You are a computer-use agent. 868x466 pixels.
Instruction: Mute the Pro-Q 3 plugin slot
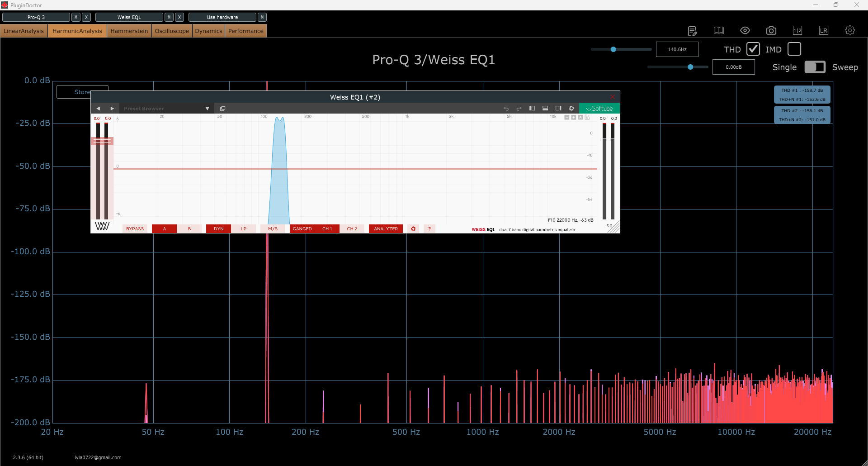pyautogui.click(x=76, y=17)
